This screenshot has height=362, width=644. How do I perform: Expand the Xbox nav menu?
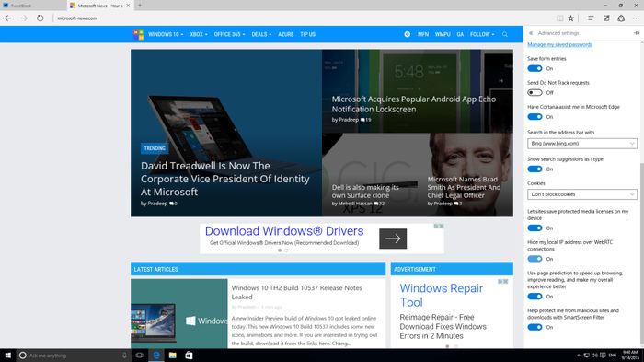coord(199,35)
